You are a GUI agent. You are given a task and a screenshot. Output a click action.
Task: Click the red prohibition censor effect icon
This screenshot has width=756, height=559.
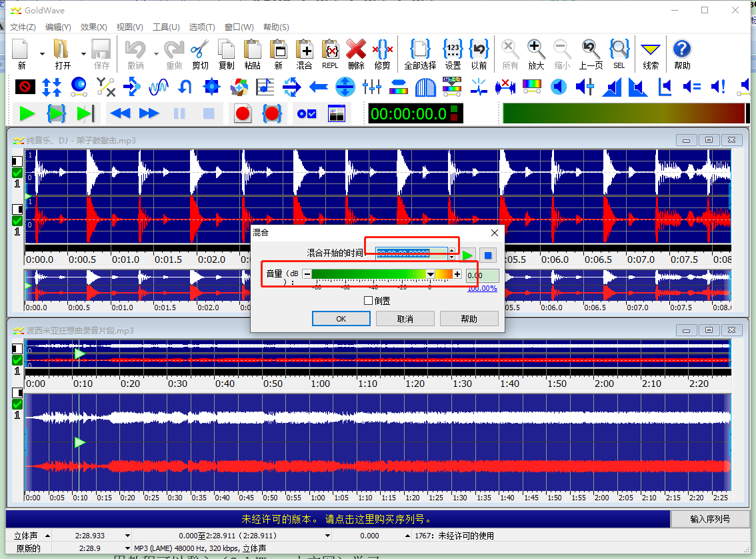25,87
